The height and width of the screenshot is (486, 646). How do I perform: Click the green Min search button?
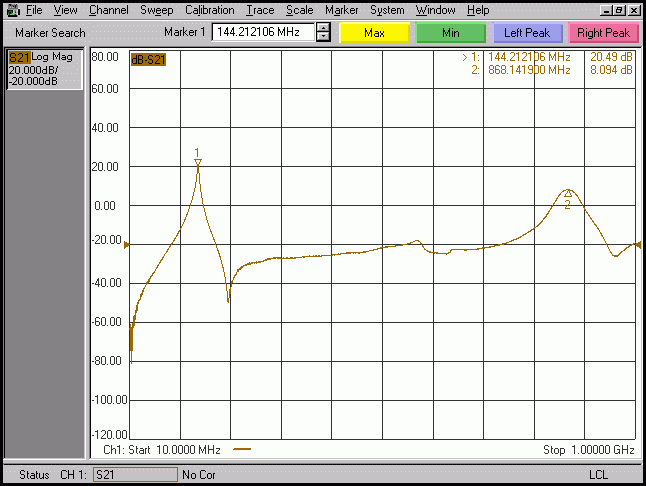tap(451, 33)
